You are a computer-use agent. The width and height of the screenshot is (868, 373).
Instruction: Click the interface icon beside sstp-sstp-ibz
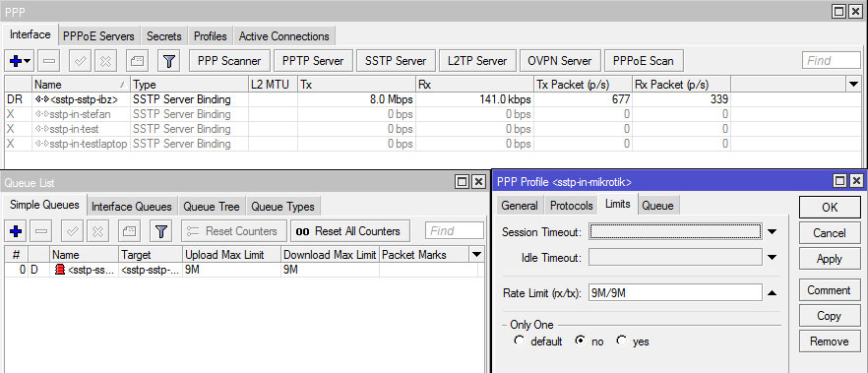pyautogui.click(x=42, y=99)
